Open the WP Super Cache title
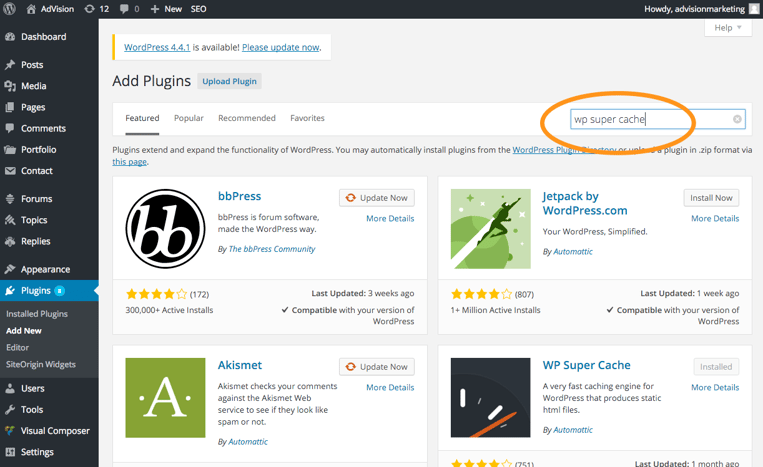Viewport: 763px width, 467px height. coord(586,365)
